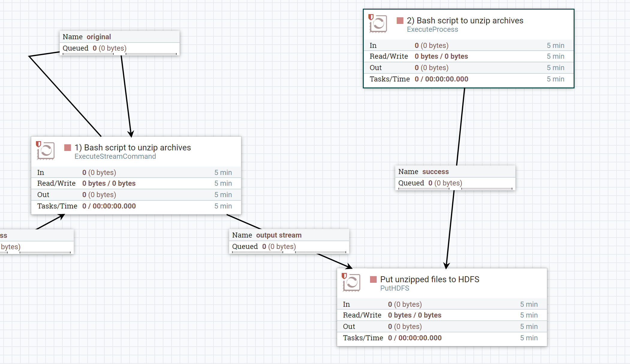Click the Read/Write row of ExecuteStreamCommand processor
The image size is (630, 364).
tap(136, 183)
